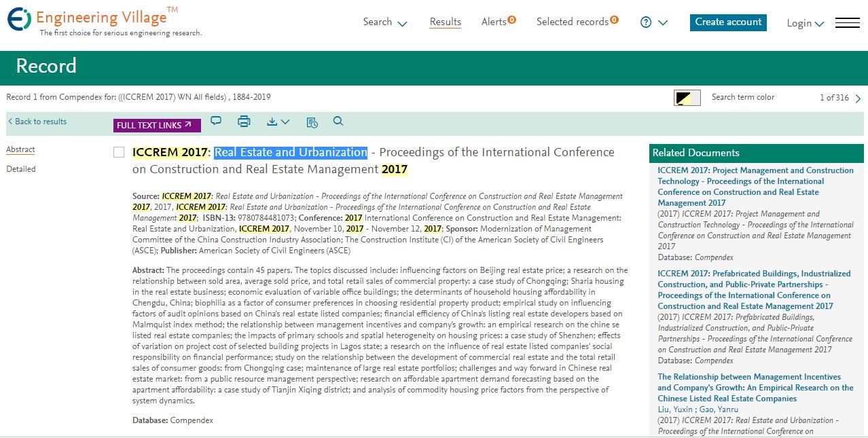868x438 pixels.
Task: Change the search term color swatch
Action: (x=687, y=98)
